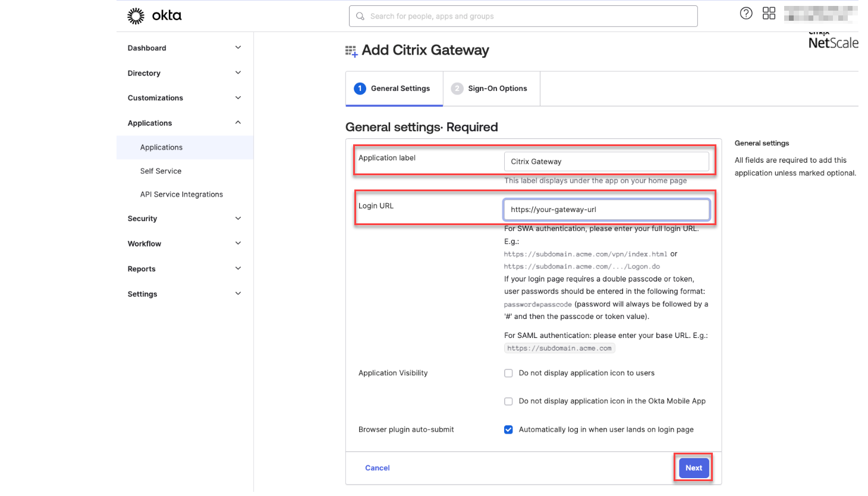Select Applications submenu item
868x496 pixels.
click(185, 147)
